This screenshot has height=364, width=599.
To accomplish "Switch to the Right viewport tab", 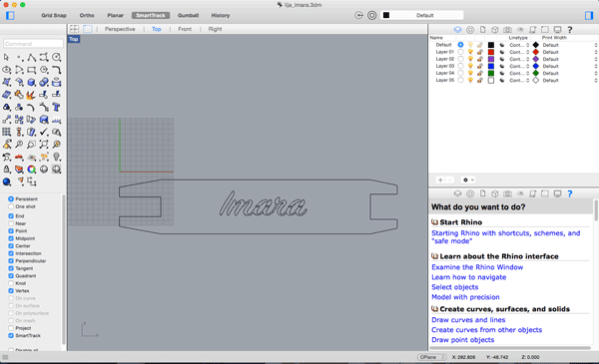I will [x=215, y=29].
